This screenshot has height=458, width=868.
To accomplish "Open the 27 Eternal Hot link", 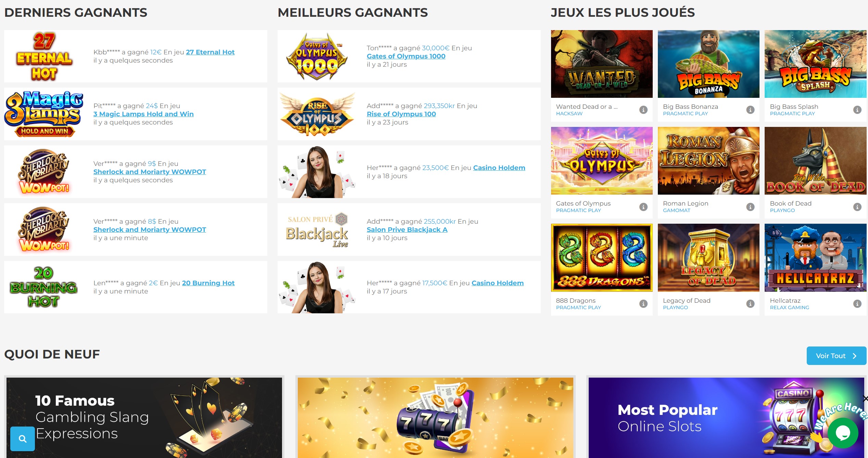I will pos(210,52).
